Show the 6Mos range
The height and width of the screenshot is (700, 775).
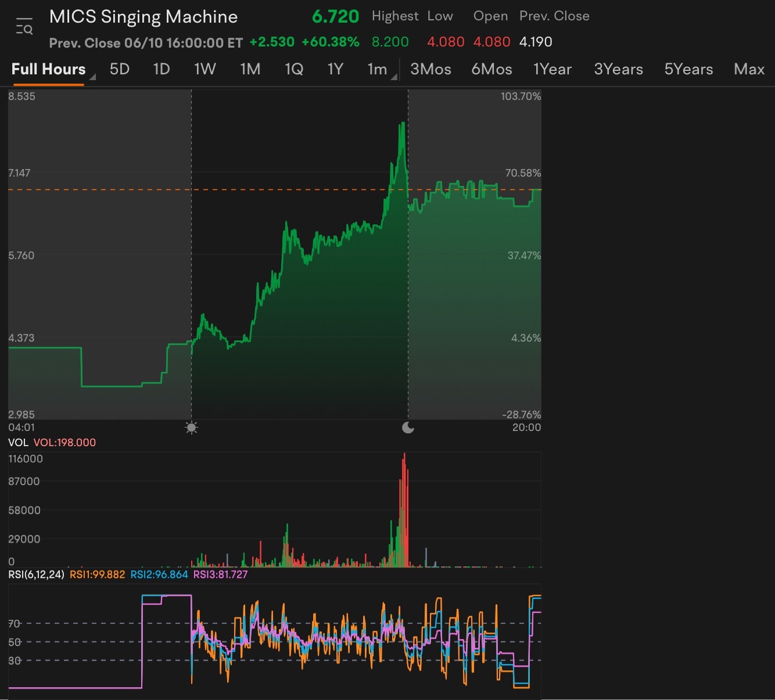click(491, 69)
